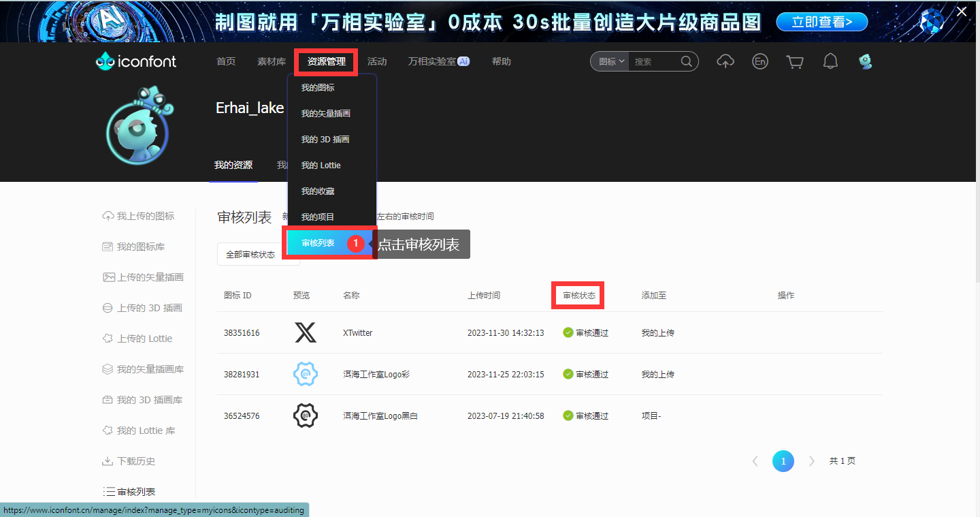Open the 图标 search type dropdown
Viewport: 980px width, 517px height.
click(x=610, y=61)
